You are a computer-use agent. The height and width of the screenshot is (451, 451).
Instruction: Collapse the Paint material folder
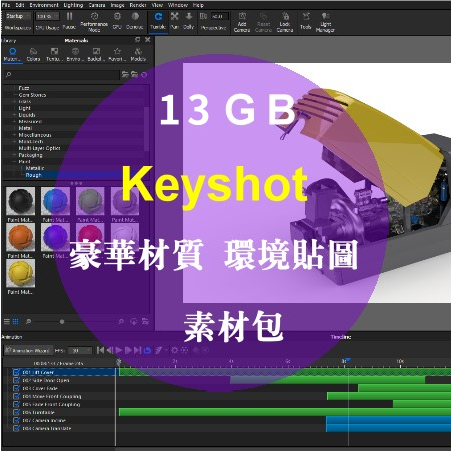pyautogui.click(x=14, y=162)
